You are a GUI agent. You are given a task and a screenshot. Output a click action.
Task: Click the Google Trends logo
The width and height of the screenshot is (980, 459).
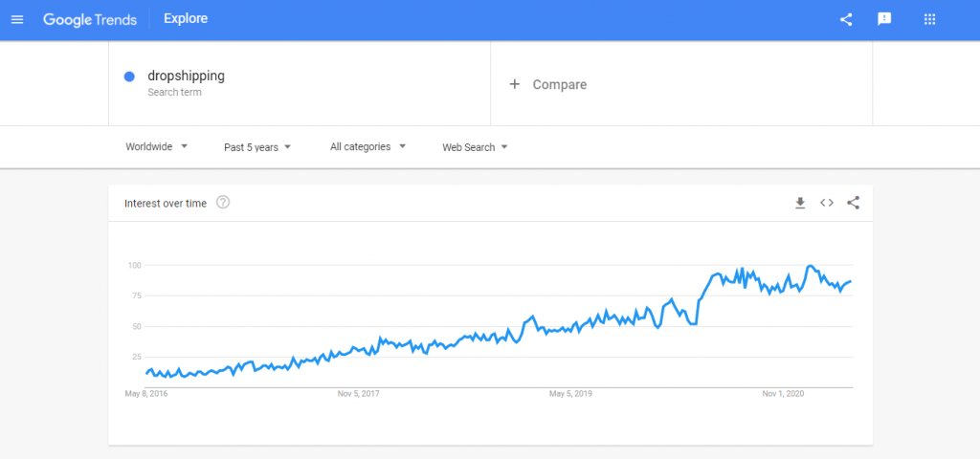pyautogui.click(x=90, y=19)
